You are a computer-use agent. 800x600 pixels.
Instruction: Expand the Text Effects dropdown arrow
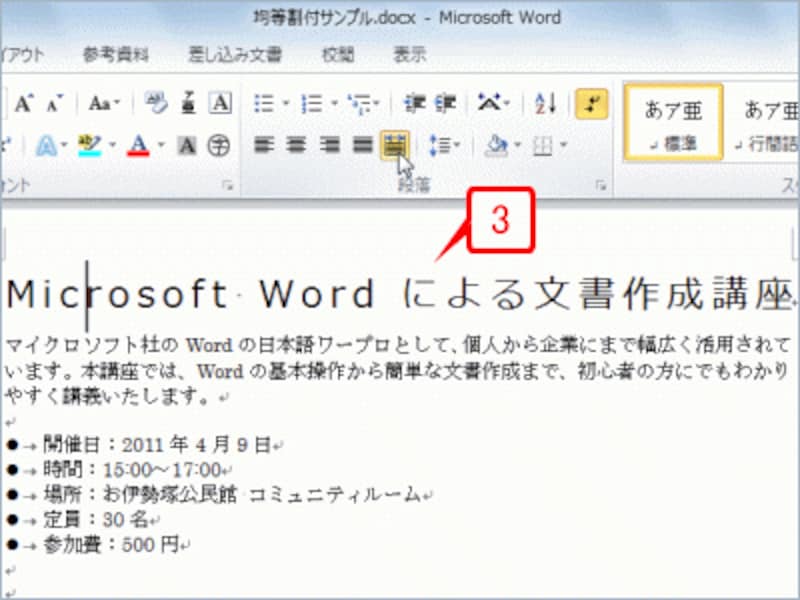[64, 146]
